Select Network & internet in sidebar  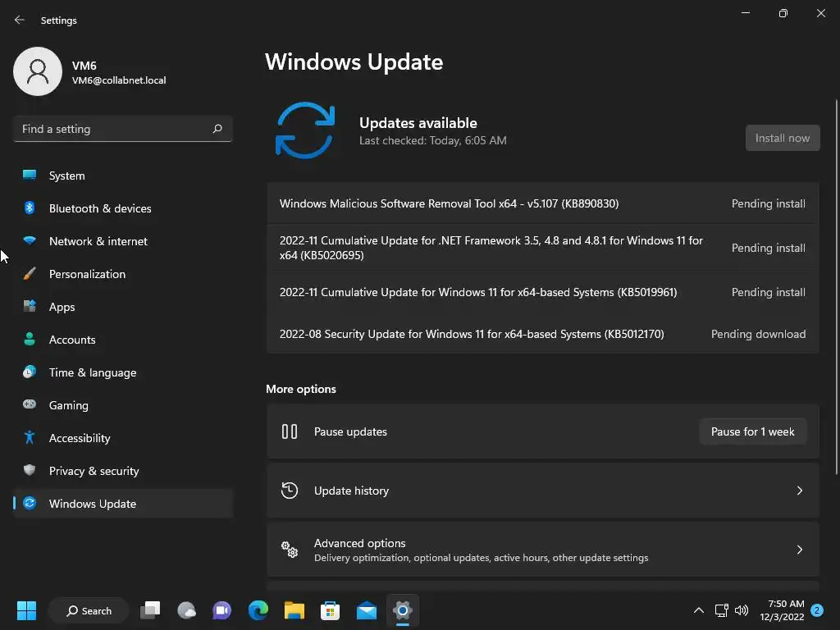point(123,240)
